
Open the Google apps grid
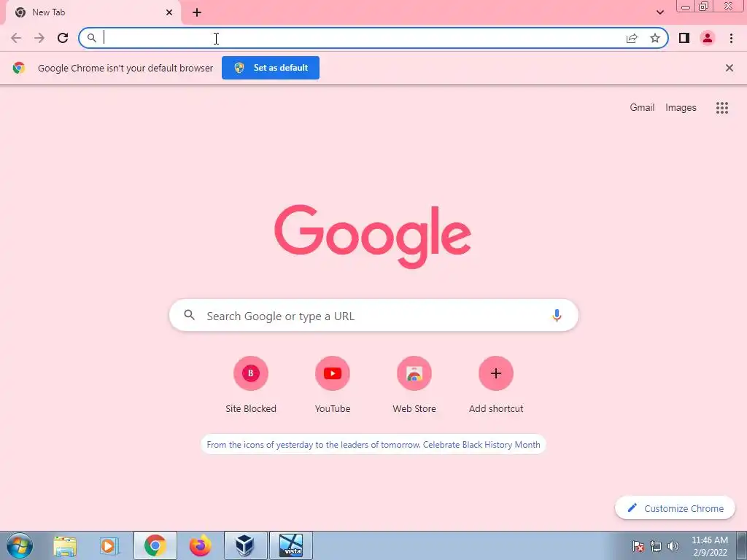pyautogui.click(x=721, y=108)
